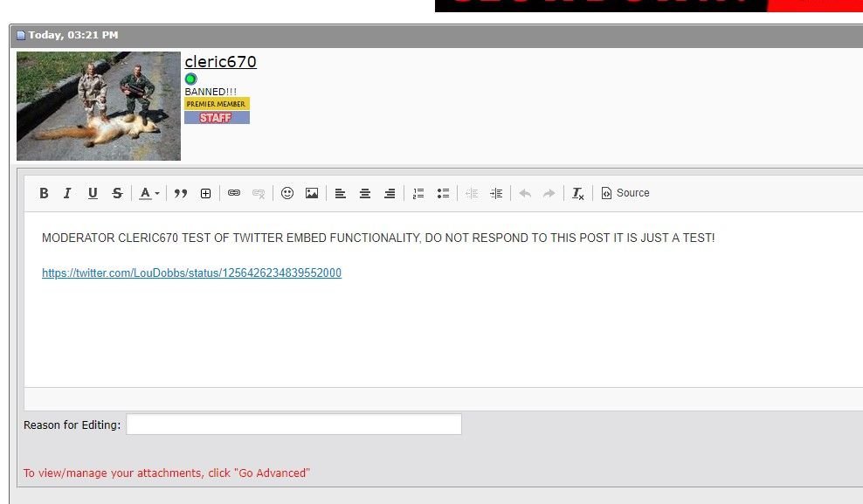The width and height of the screenshot is (863, 504).
Task: Align text to the right
Action: point(390,194)
